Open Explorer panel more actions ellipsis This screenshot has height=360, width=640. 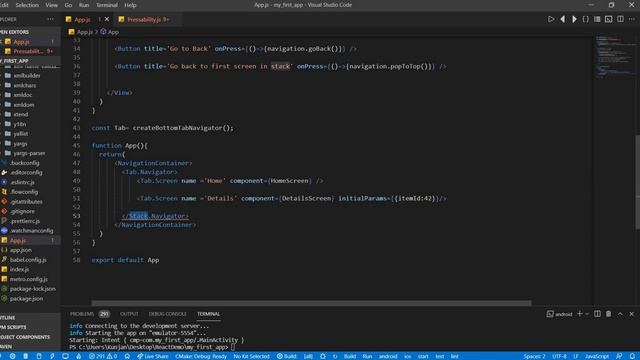coord(50,19)
